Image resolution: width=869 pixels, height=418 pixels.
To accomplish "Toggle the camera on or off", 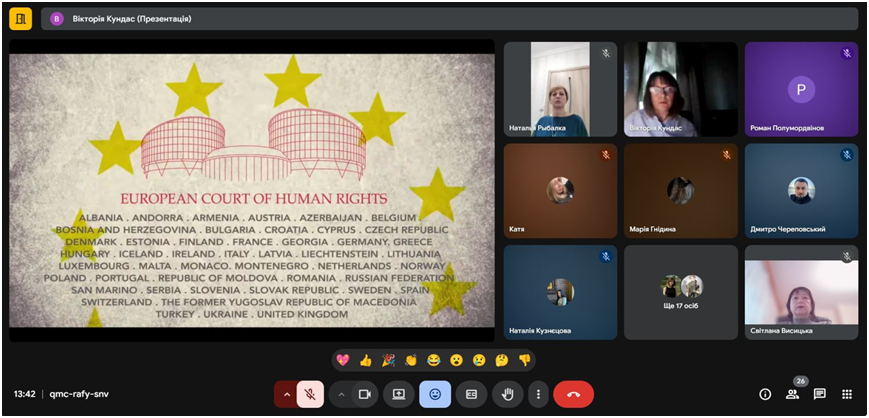I will pos(365,394).
